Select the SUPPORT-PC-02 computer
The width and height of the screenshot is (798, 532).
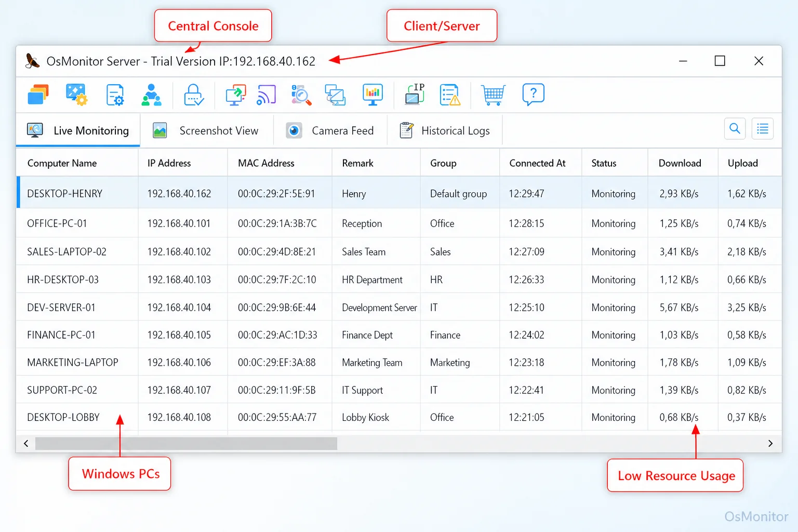click(x=62, y=390)
